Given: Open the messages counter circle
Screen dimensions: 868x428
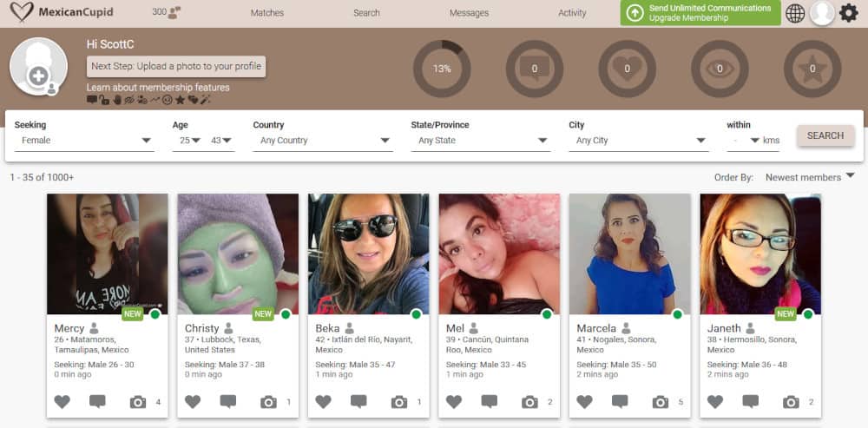Looking at the screenshot, I should 534,69.
